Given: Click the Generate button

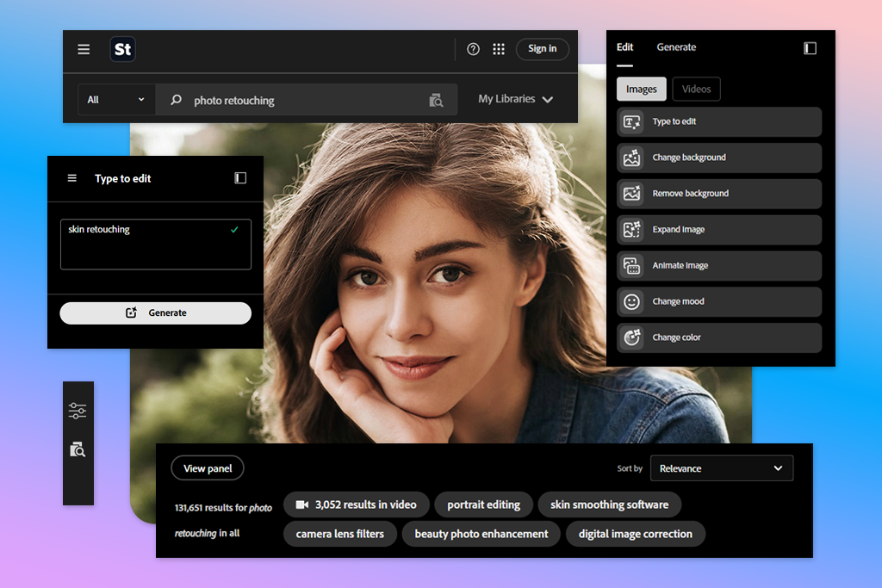Looking at the screenshot, I should pos(156,313).
